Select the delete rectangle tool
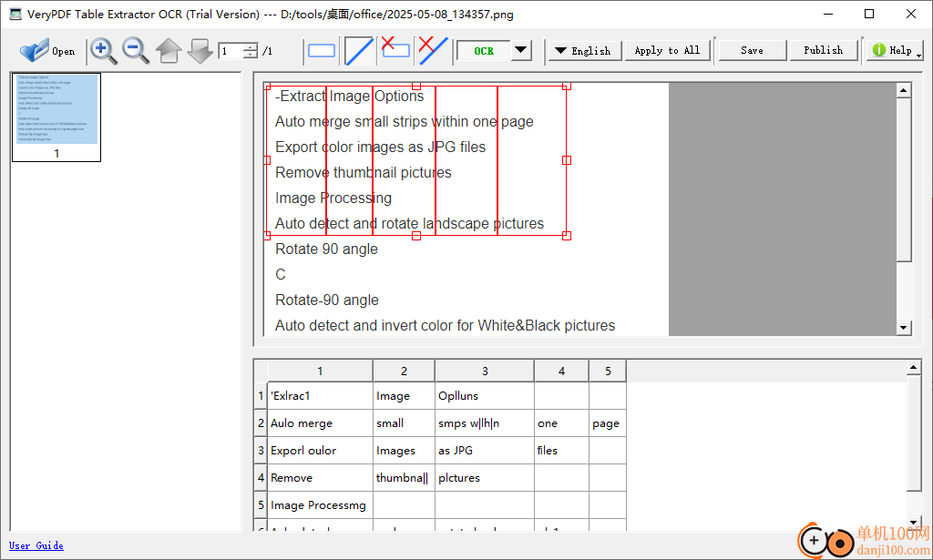This screenshot has width=933, height=560. [x=395, y=48]
